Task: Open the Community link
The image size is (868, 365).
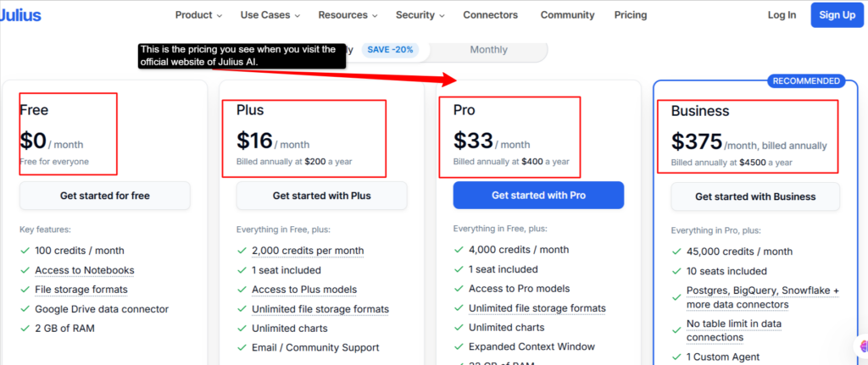Action: click(567, 15)
